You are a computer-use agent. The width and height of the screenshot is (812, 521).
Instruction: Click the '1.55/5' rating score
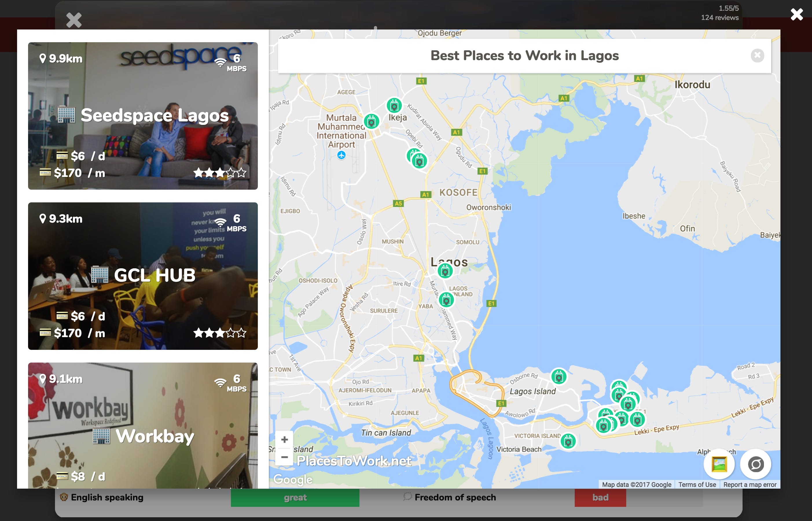coord(729,8)
